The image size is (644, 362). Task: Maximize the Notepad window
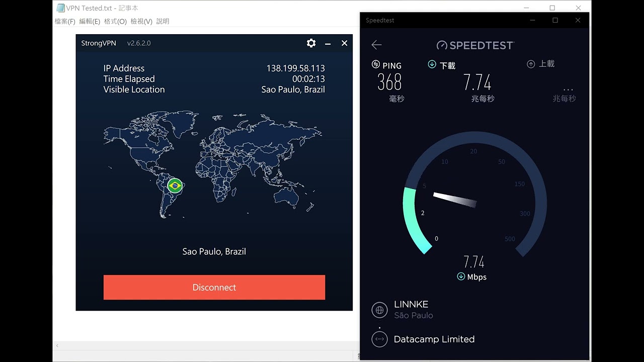click(x=552, y=8)
